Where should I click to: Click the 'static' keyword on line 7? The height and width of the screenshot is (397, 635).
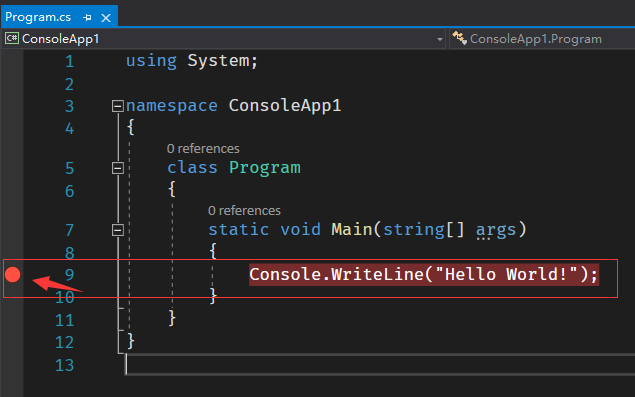pos(239,229)
